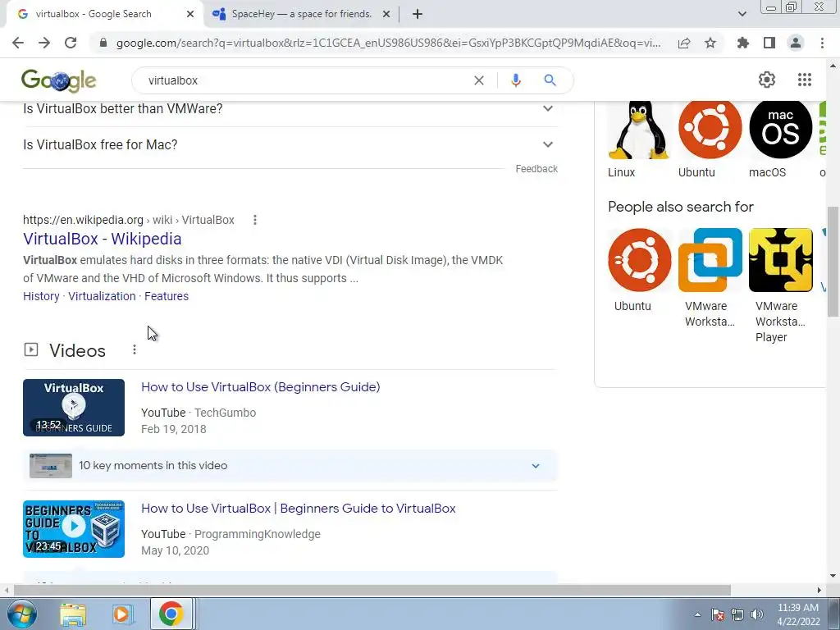Viewport: 840px width, 630px height.
Task: Open the Google apps grid
Action: click(x=804, y=80)
